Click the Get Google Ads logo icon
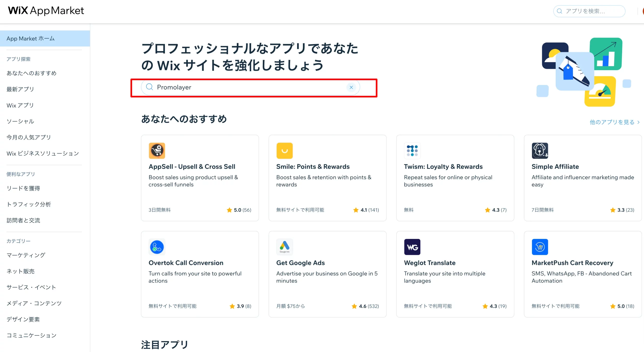This screenshot has height=352, width=644. click(285, 247)
